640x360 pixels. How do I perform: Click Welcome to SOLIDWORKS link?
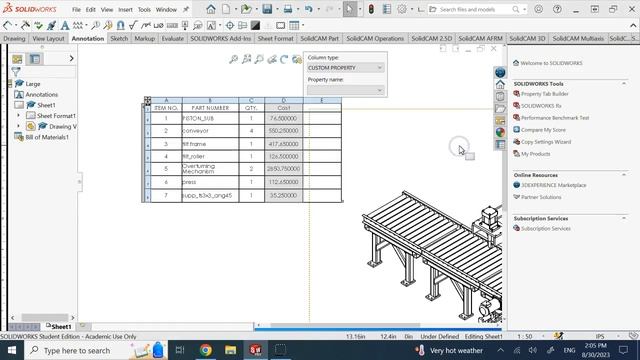[551, 63]
